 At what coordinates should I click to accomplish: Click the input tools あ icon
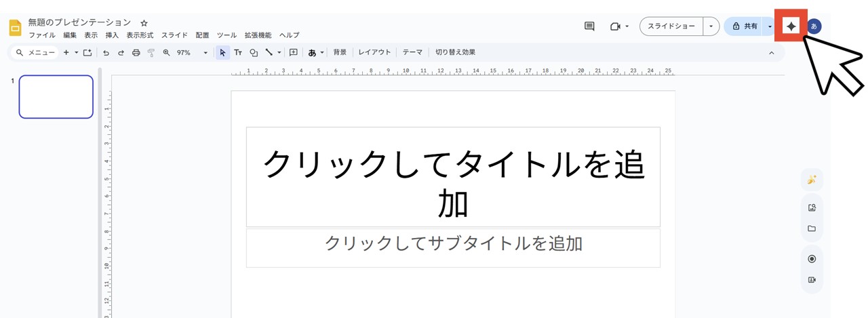(x=312, y=52)
